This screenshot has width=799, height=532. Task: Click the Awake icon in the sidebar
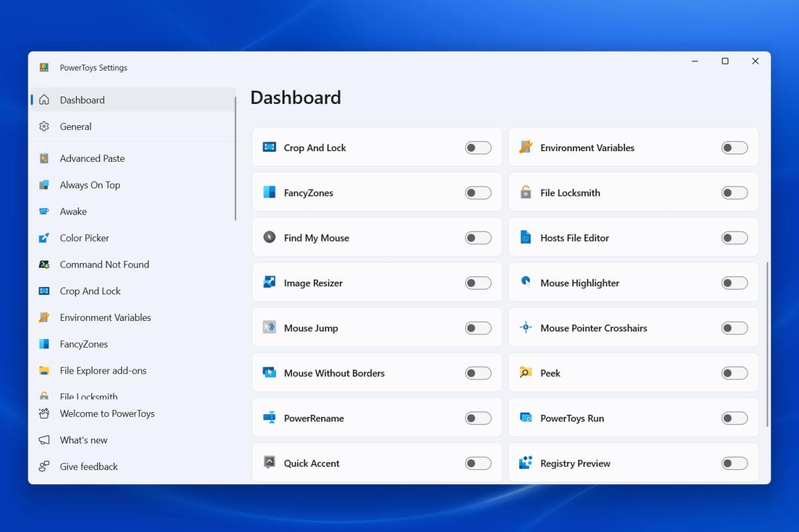45,211
